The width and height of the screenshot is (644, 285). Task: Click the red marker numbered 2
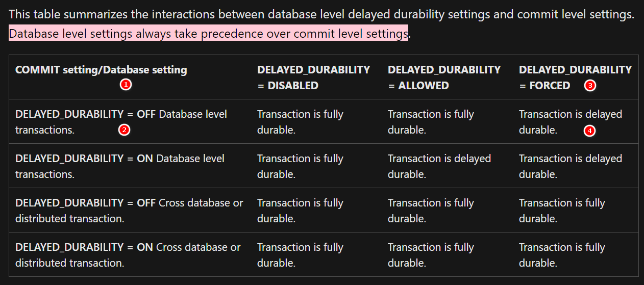coord(124,130)
